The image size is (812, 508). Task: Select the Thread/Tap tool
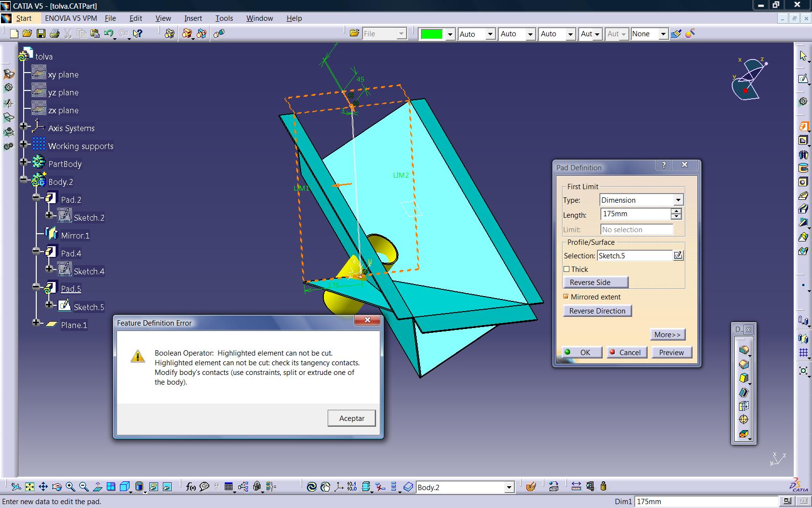tap(744, 419)
